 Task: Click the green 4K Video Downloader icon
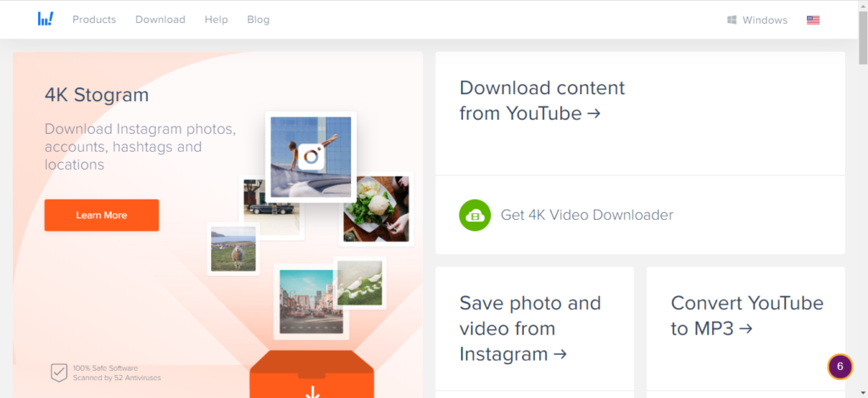click(475, 215)
